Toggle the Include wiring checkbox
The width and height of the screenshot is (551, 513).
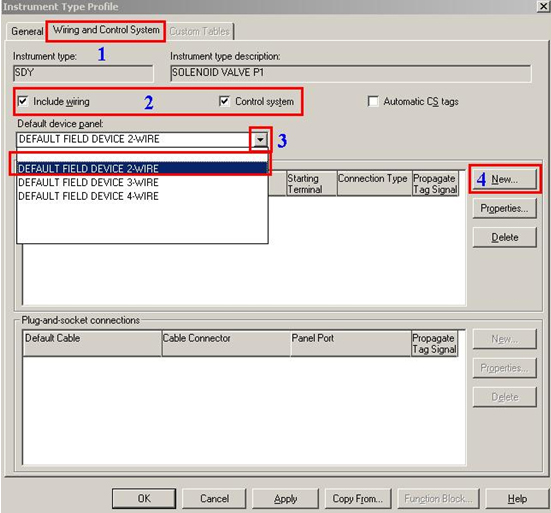(23, 101)
